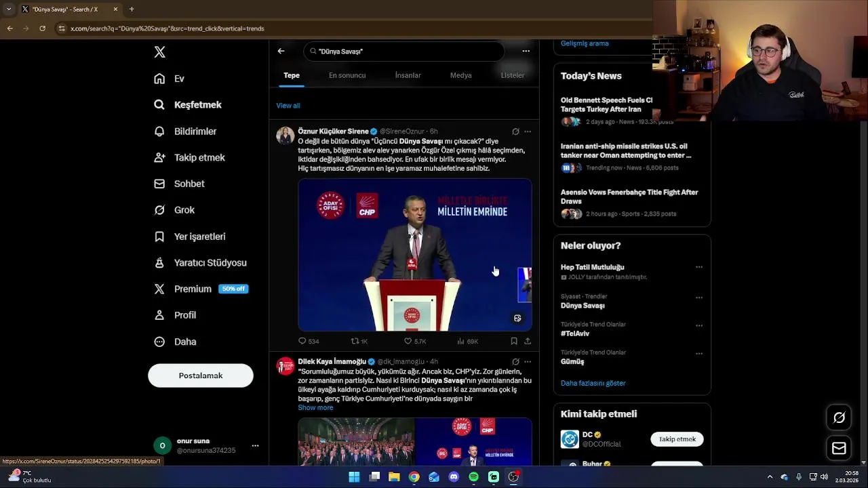Click the "Dünya Savaşı" search field

click(403, 52)
